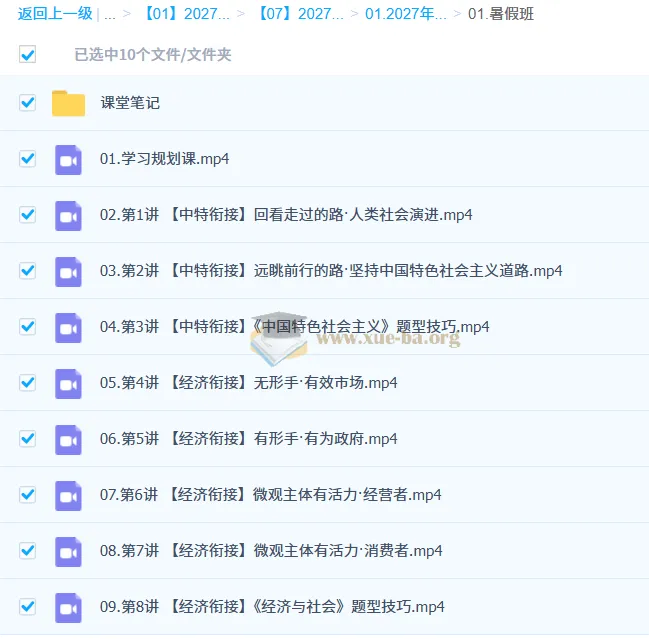Image resolution: width=649 pixels, height=639 pixels.
Task: Navigate to 【07】2027... breadcrumb
Action: click(x=300, y=14)
